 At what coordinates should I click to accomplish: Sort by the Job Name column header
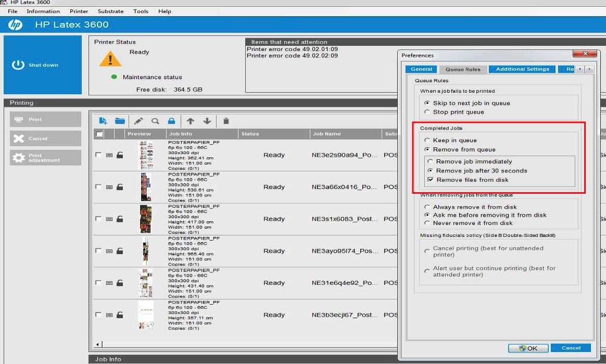346,134
